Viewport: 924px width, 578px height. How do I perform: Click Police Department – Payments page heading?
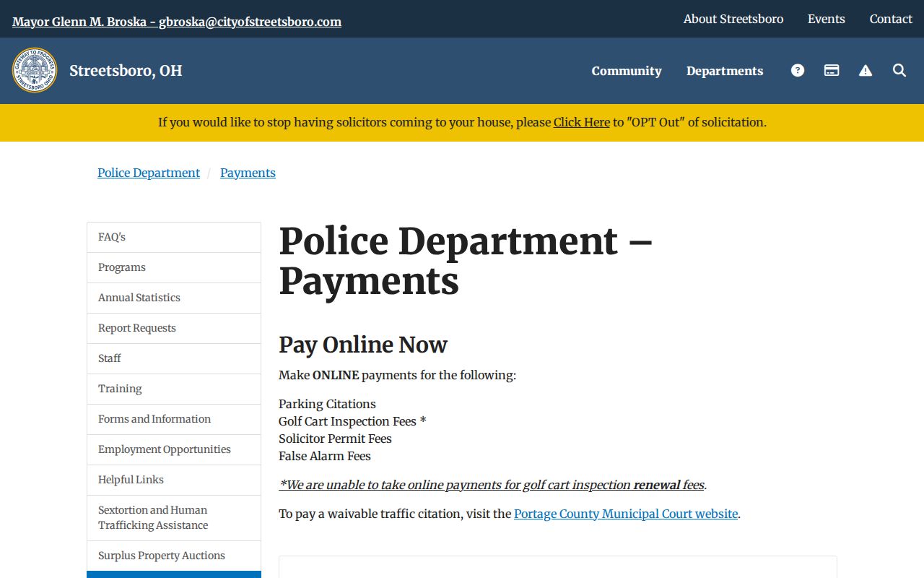(466, 261)
